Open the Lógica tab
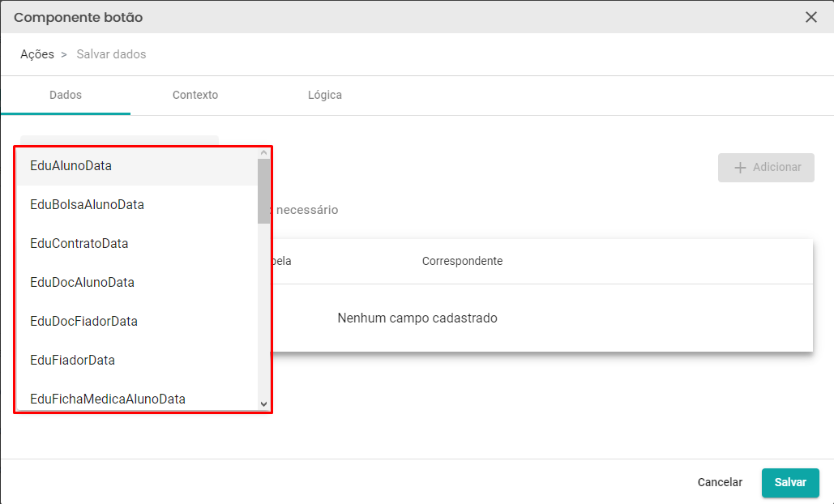This screenshot has height=504, width=834. (324, 95)
